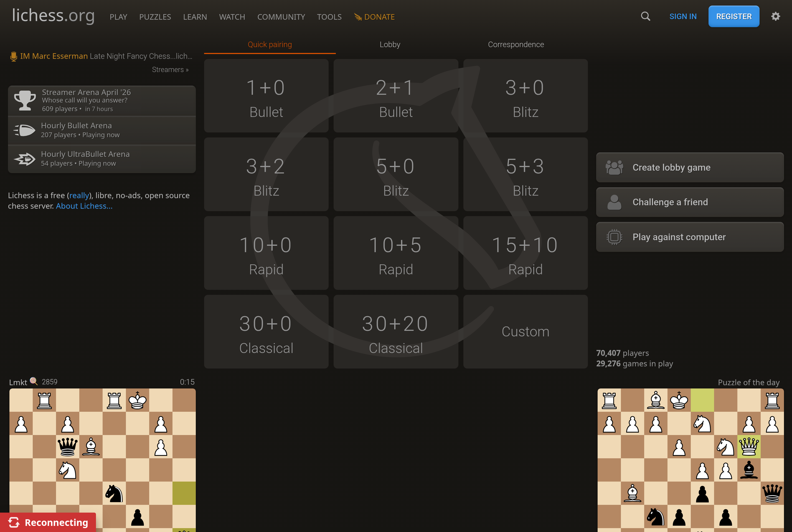This screenshot has width=792, height=532.
Task: Switch to the Correspondence tab
Action: (516, 44)
